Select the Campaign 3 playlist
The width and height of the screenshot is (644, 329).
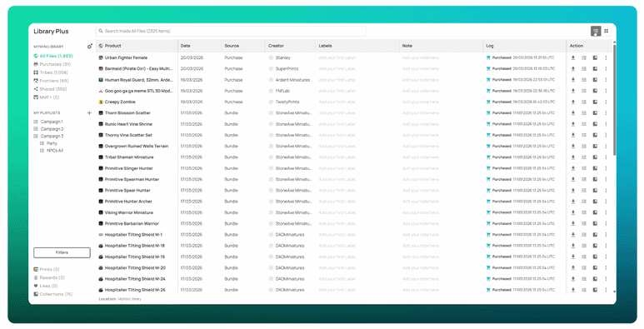click(x=48, y=136)
